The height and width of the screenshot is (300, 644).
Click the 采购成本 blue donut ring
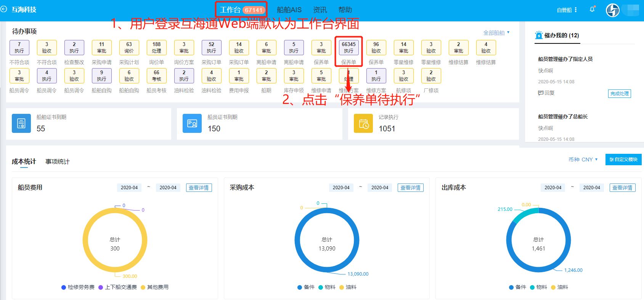click(297, 240)
